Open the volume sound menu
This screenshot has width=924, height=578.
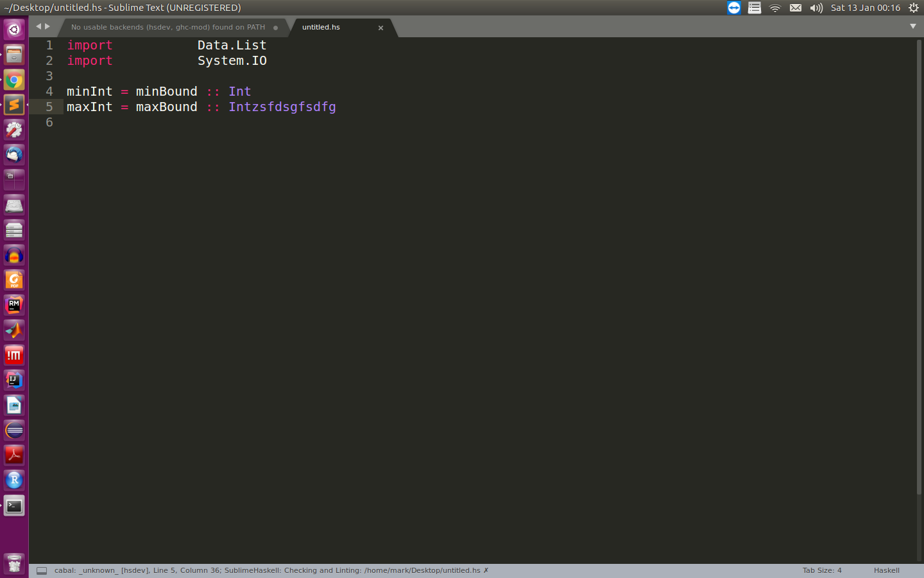point(816,8)
